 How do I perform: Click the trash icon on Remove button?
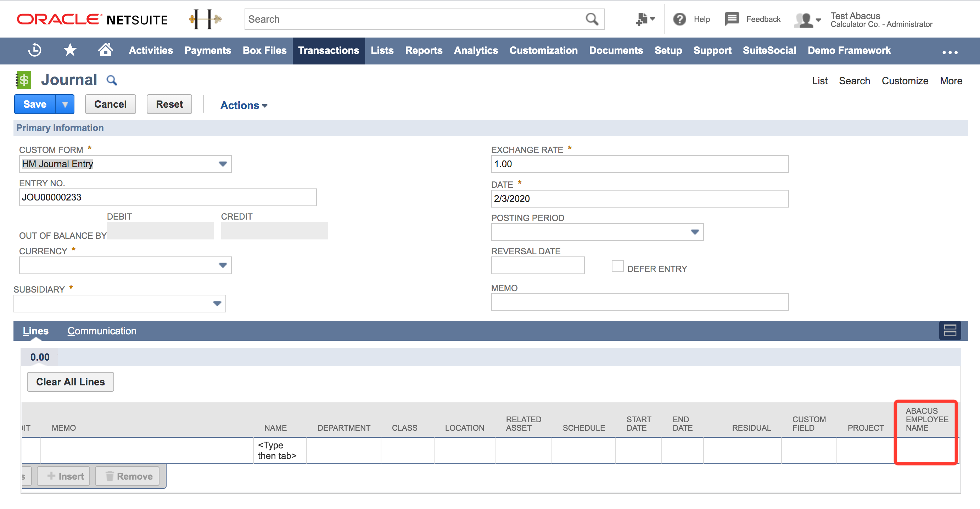pos(110,476)
